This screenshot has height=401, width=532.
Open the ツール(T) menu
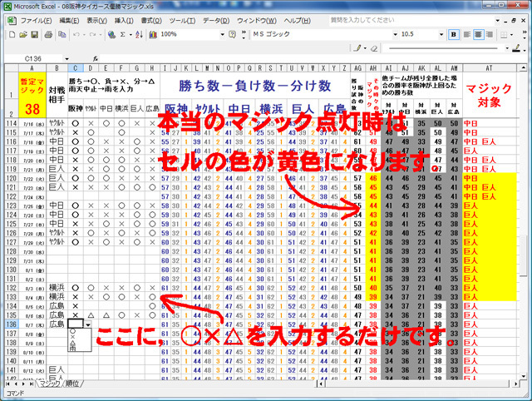click(182, 21)
